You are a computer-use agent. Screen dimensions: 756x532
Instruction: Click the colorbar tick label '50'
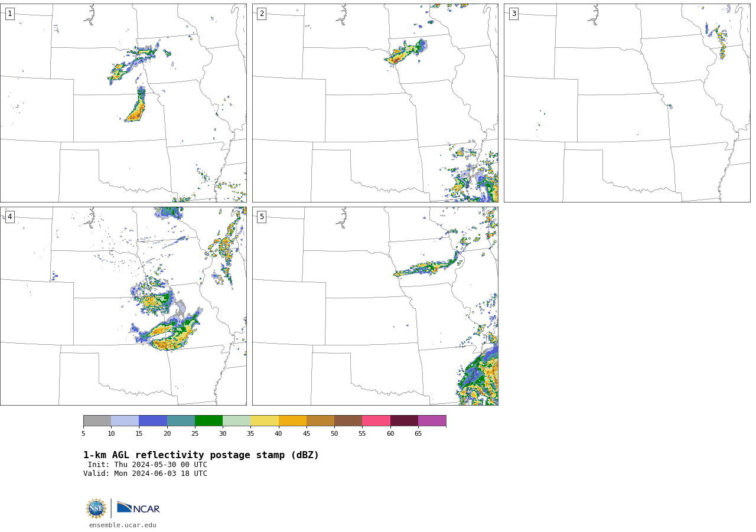pyautogui.click(x=334, y=434)
